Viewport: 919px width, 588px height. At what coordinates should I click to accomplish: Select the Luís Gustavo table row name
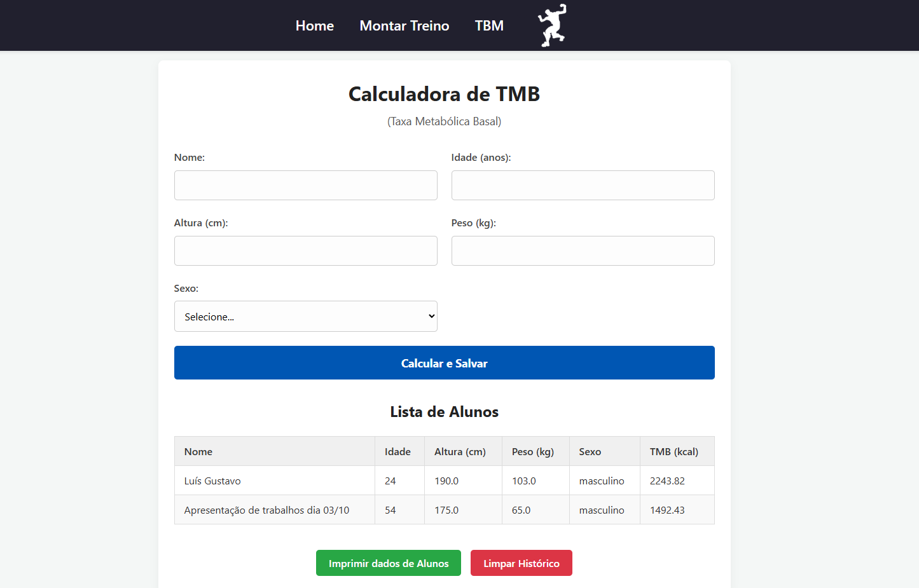[x=212, y=481]
